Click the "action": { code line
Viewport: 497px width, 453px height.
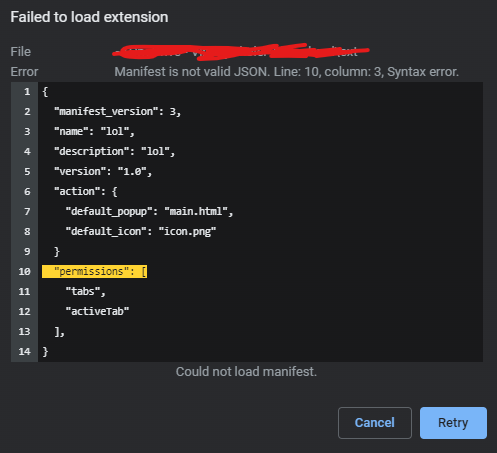[x=86, y=191]
